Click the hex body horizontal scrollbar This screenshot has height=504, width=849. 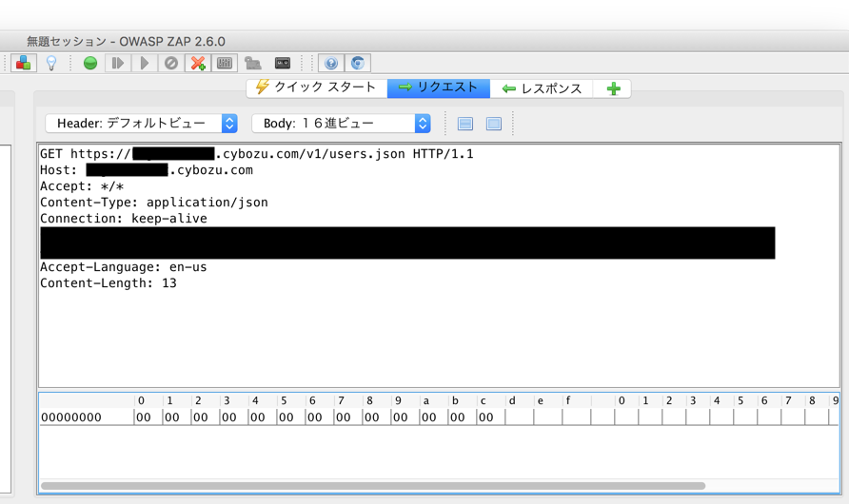(x=373, y=486)
